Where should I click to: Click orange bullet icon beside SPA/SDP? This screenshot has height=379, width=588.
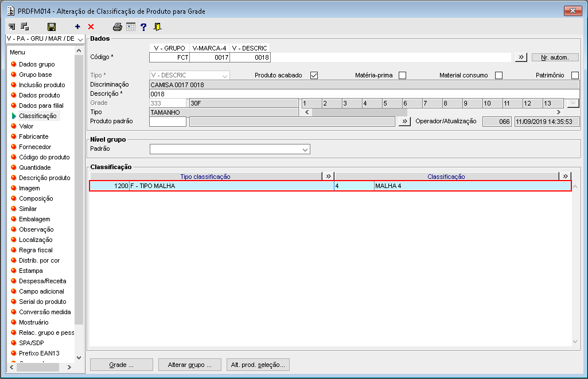click(14, 343)
